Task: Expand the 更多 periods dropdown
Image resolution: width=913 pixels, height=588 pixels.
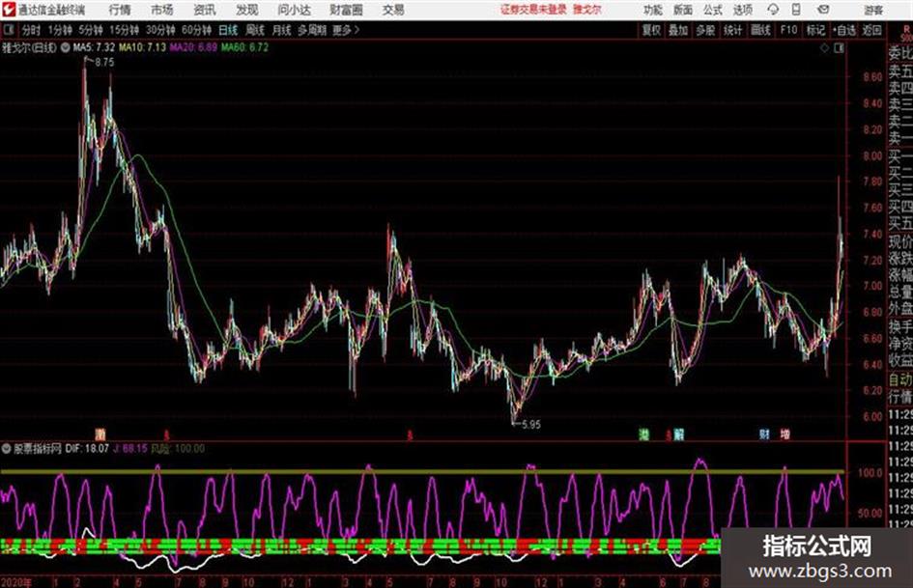Action: (x=346, y=30)
